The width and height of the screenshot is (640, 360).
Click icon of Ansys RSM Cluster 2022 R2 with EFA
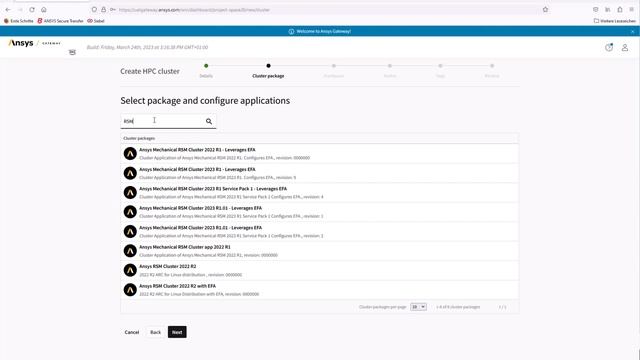click(130, 290)
